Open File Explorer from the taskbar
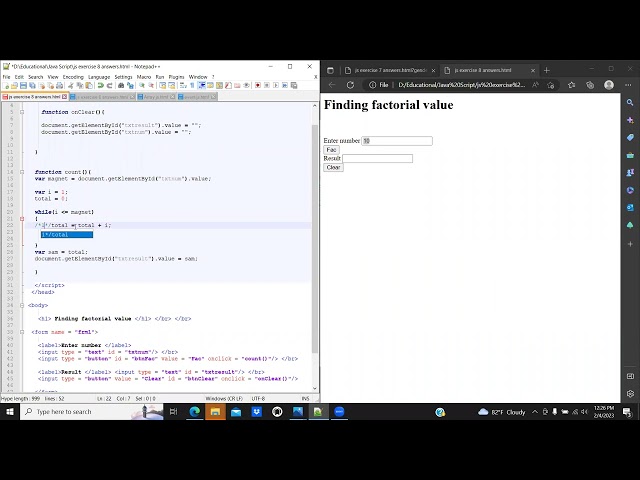Image resolution: width=640 pixels, height=480 pixels. (x=215, y=412)
